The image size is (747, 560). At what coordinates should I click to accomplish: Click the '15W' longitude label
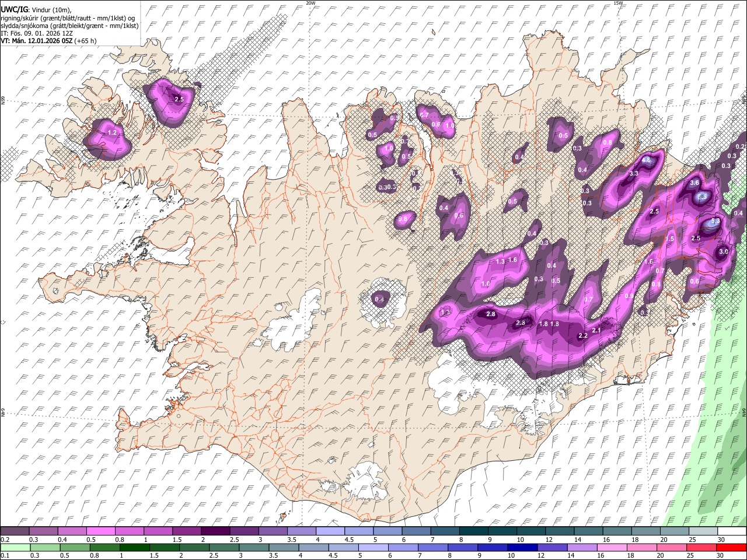618,3
